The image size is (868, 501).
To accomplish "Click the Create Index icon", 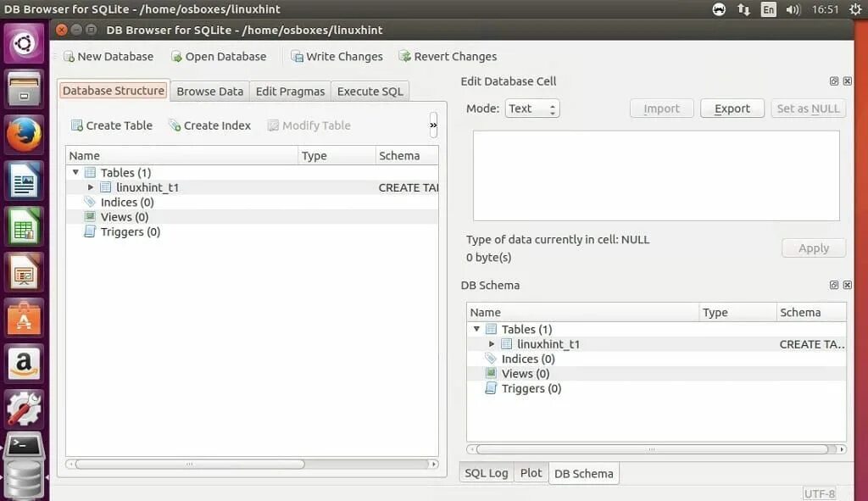I will pyautogui.click(x=175, y=125).
